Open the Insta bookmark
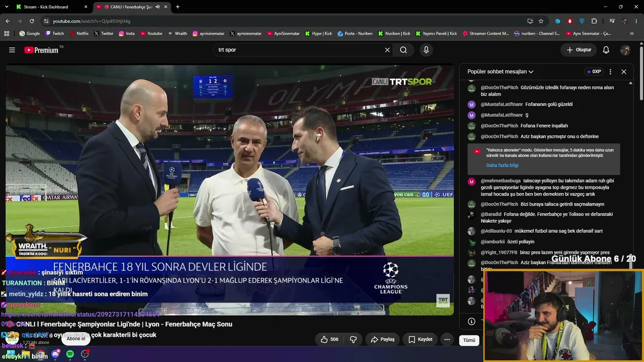The height and width of the screenshot is (362, 644). click(x=127, y=34)
